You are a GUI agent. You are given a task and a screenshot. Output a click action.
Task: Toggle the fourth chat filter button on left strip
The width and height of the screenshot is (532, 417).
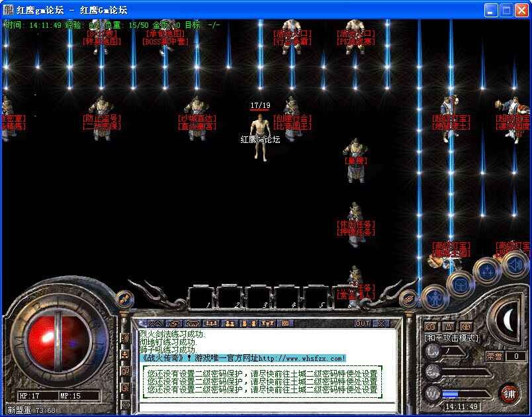coord(125,388)
